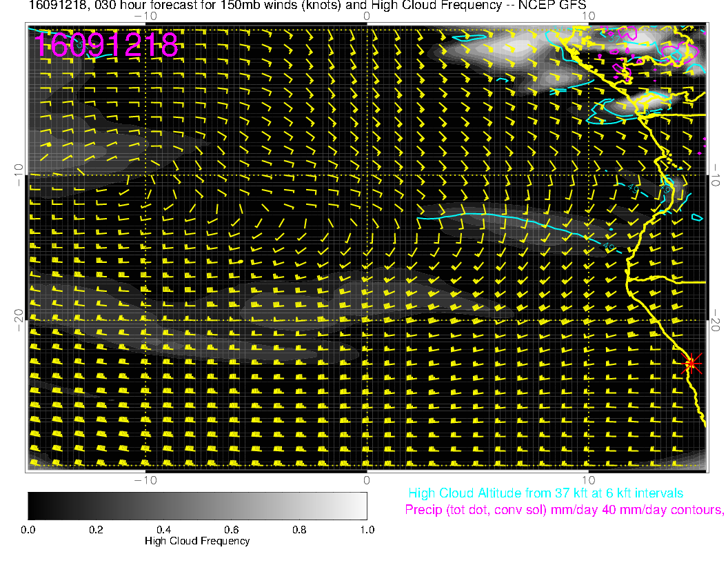Click the magenta Precip legend text
The height and width of the screenshot is (563, 728).
[x=564, y=511]
